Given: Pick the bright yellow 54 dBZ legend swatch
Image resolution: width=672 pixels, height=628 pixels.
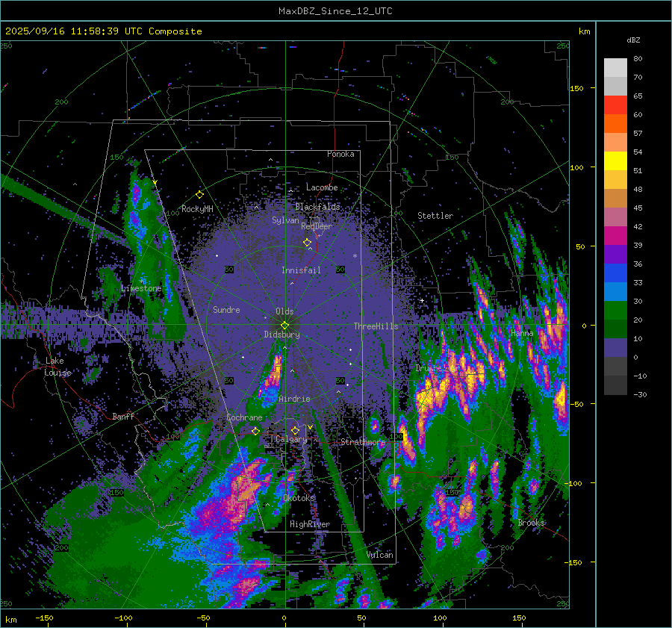Looking at the screenshot, I should [615, 161].
